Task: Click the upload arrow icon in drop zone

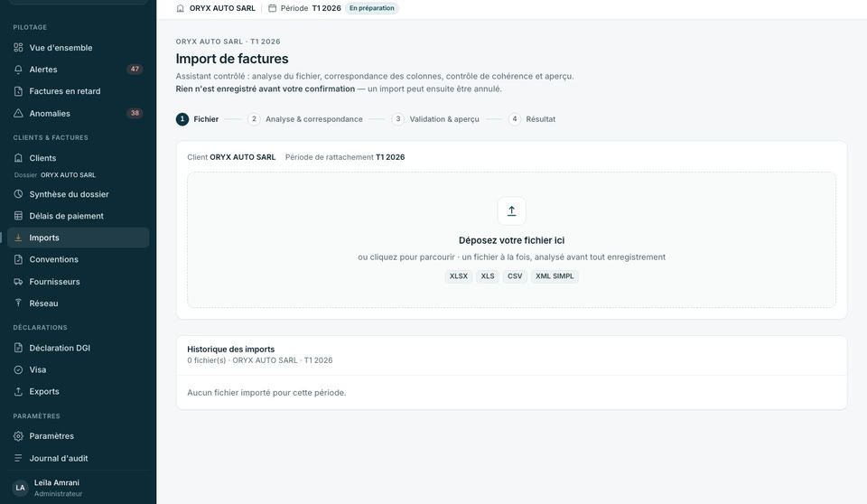Action: pos(511,210)
